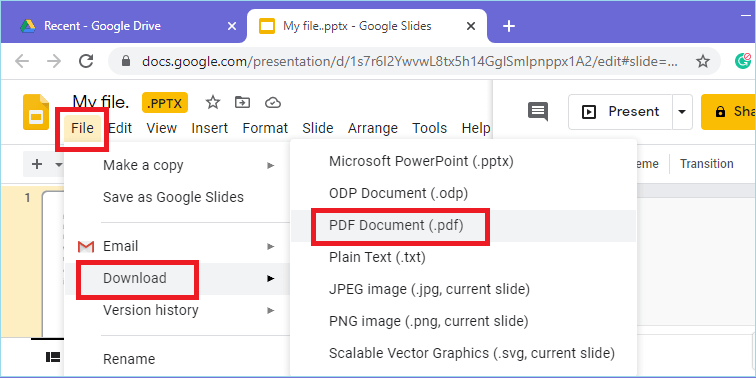Bookmark this page with the star icon
Screen dimensions: 756x378
pyautogui.click(x=703, y=61)
